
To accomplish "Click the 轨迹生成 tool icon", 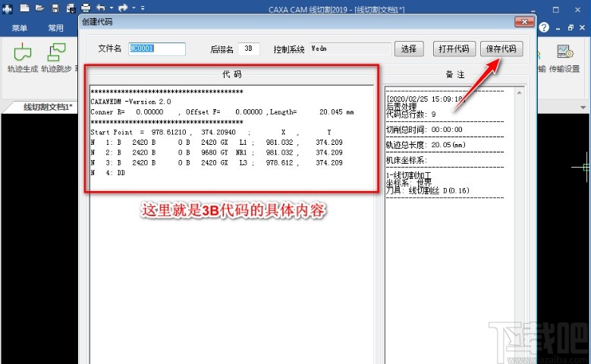I will click(x=23, y=58).
